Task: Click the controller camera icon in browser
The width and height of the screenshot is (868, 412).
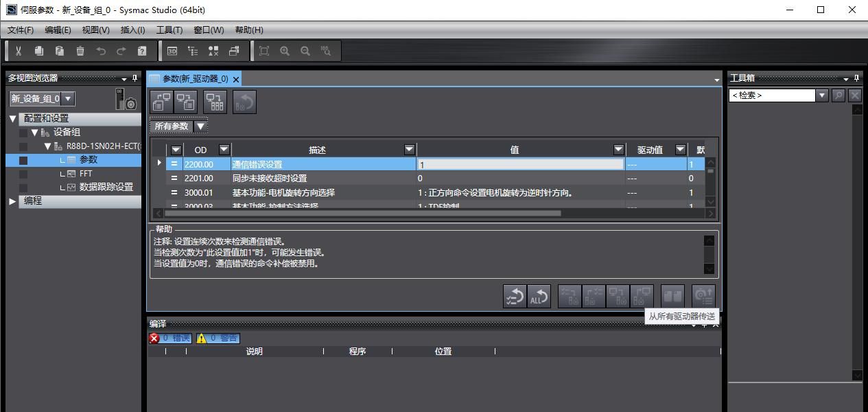Action: (126, 100)
